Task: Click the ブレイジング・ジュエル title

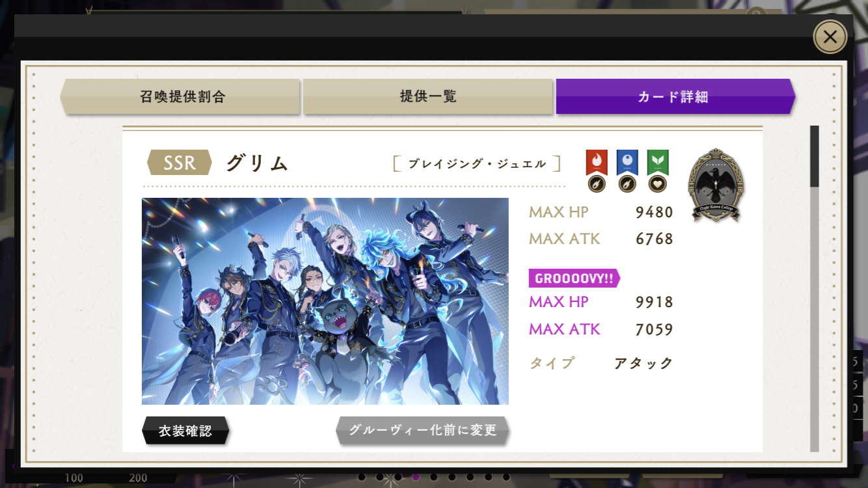Action: pos(477,164)
